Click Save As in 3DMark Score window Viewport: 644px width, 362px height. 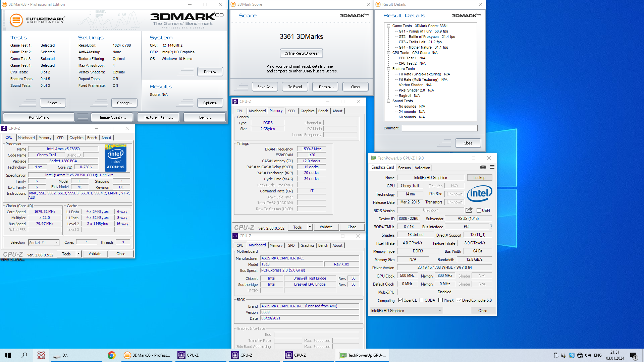click(x=266, y=87)
